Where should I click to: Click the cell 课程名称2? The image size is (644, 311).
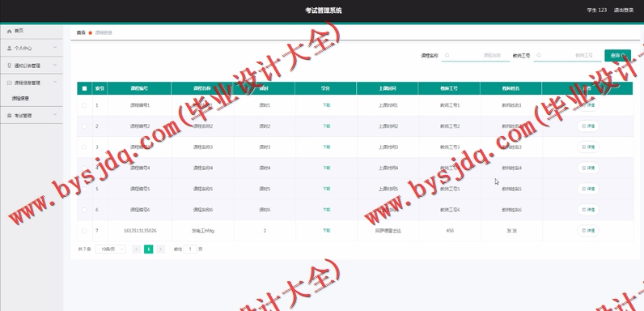coord(203,126)
